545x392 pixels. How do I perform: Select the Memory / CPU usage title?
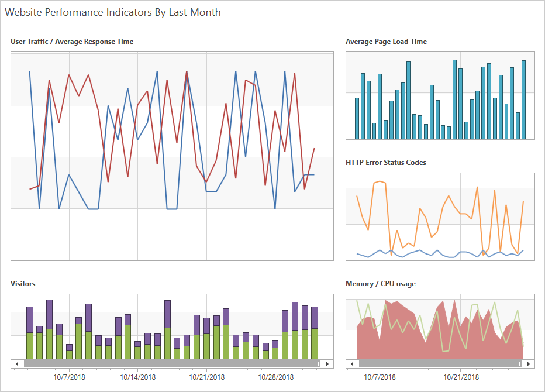click(380, 284)
